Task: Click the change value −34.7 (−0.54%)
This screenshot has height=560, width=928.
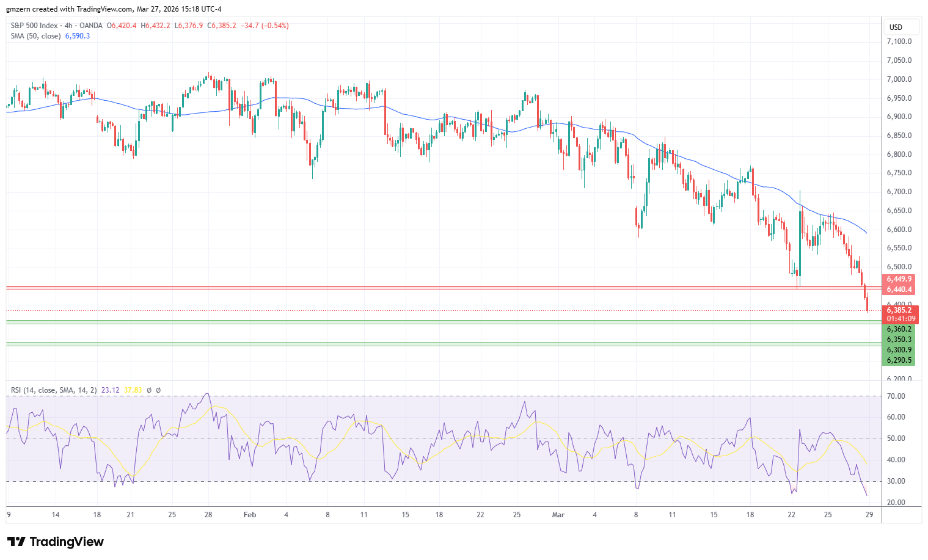Action: click(x=265, y=26)
